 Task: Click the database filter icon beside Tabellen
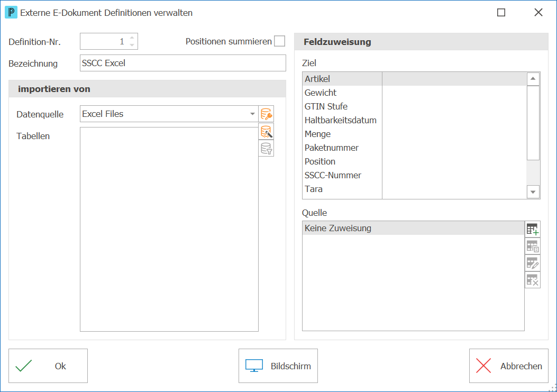click(266, 148)
